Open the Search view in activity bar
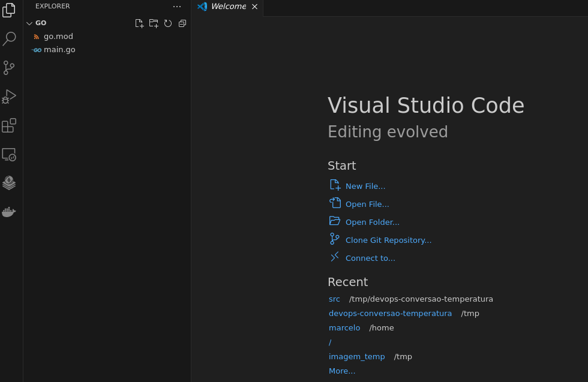The width and height of the screenshot is (588, 382). click(x=9, y=39)
